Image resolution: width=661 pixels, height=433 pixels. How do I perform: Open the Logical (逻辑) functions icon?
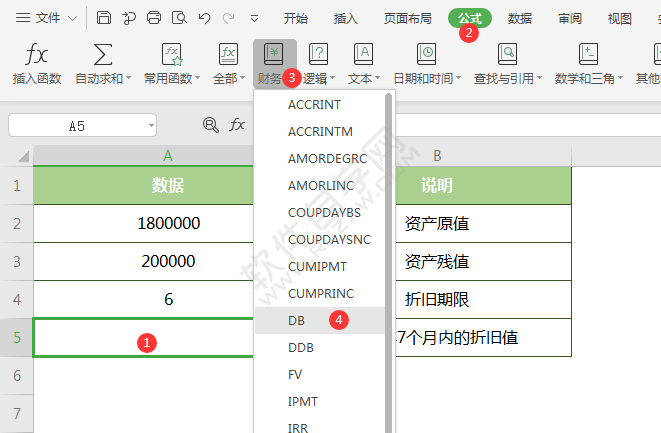[319, 55]
